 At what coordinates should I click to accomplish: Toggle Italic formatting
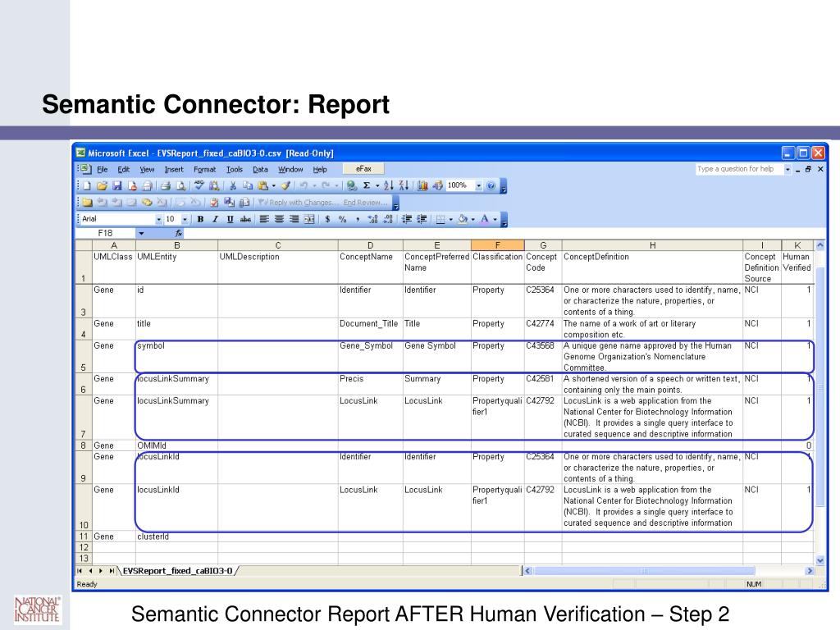pos(216,219)
